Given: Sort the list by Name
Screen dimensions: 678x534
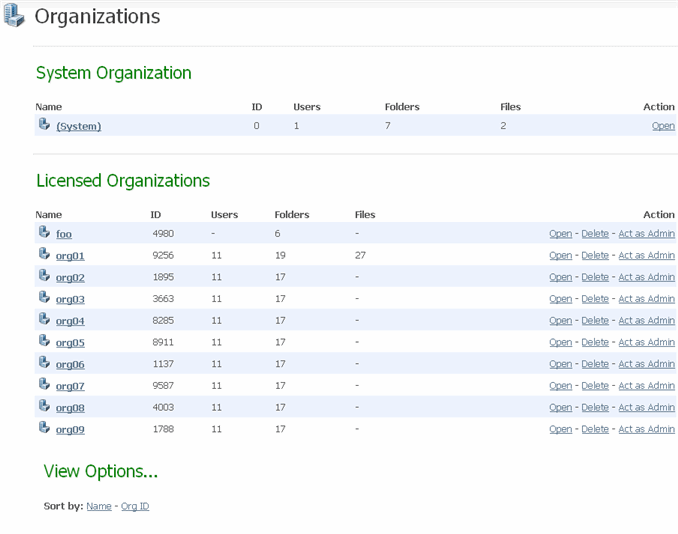Looking at the screenshot, I should (99, 506).
